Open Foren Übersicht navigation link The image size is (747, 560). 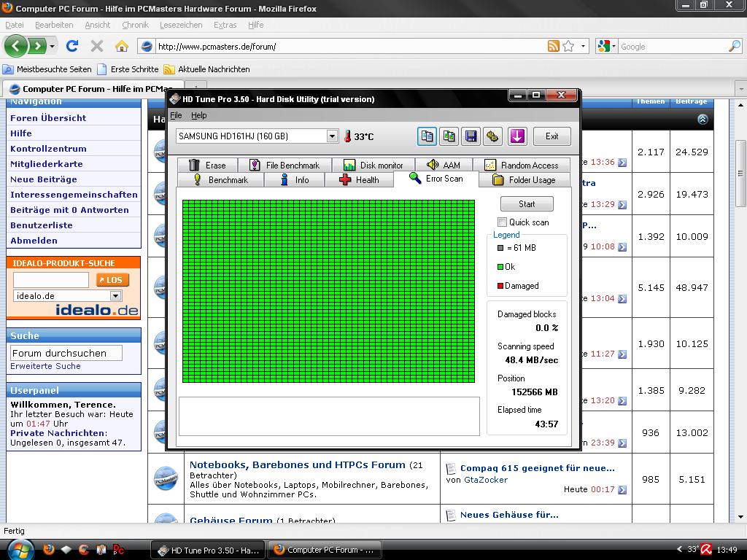click(x=48, y=118)
